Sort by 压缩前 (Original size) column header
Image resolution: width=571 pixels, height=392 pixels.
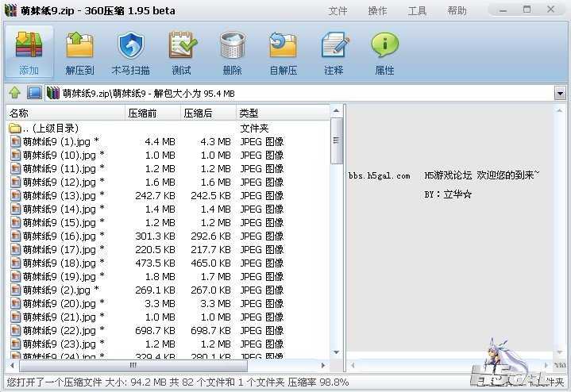[x=152, y=113]
